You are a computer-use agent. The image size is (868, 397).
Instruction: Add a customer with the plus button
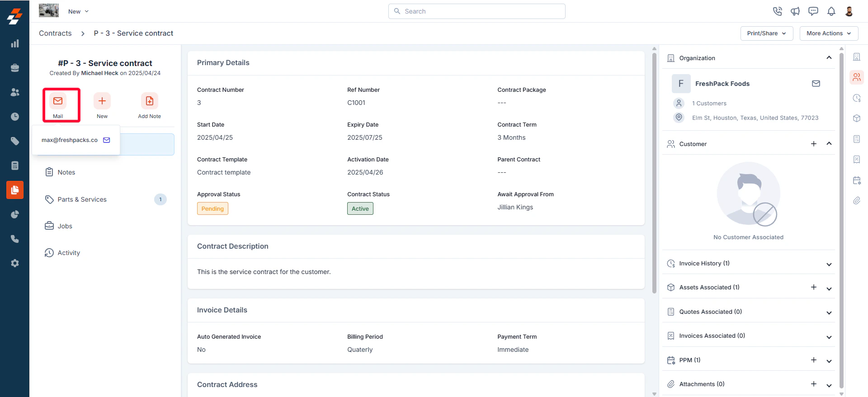point(814,144)
